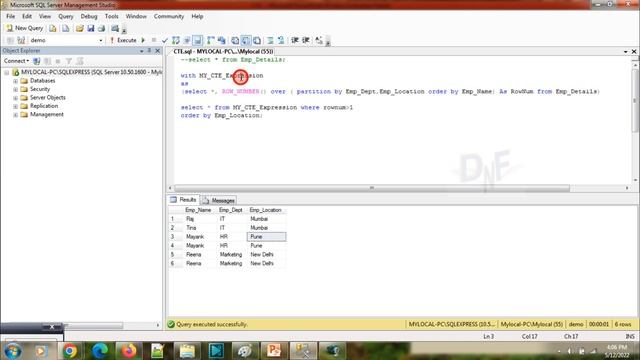Click Object Explorer's filter funnel icon
The image size is (640, 360).
click(x=69, y=61)
